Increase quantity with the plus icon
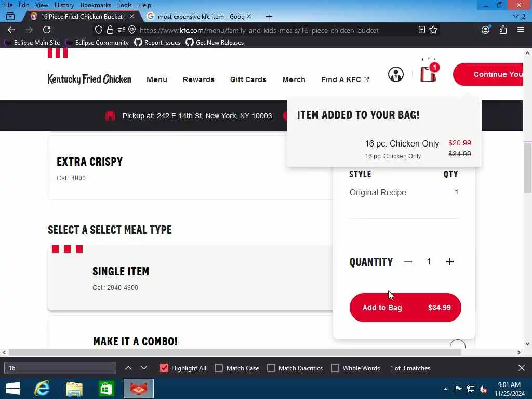 point(449,262)
